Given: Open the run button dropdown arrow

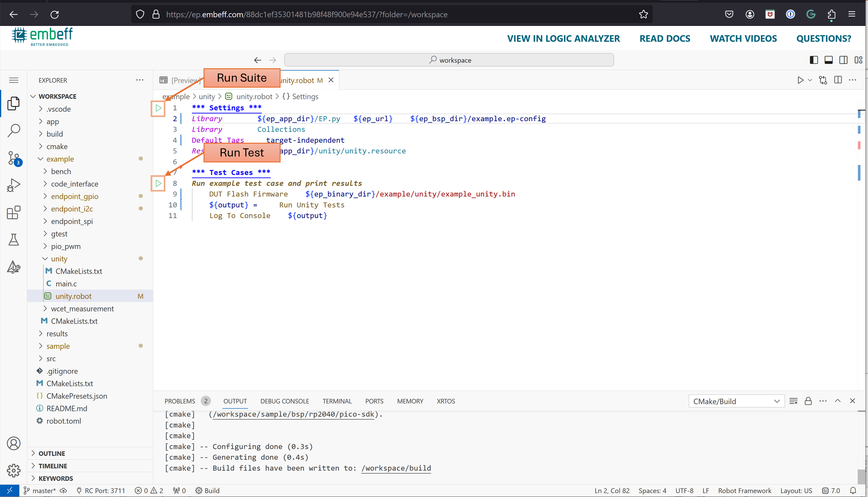Looking at the screenshot, I should tap(810, 80).
